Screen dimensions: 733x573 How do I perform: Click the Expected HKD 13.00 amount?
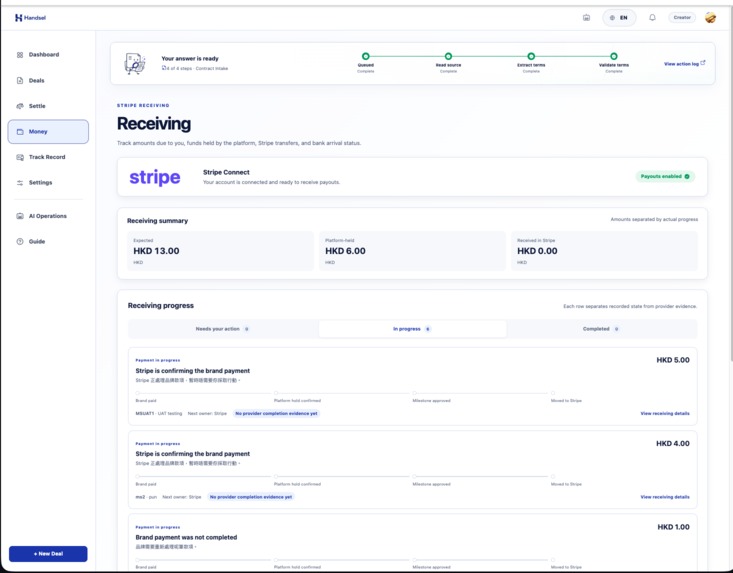click(x=156, y=251)
